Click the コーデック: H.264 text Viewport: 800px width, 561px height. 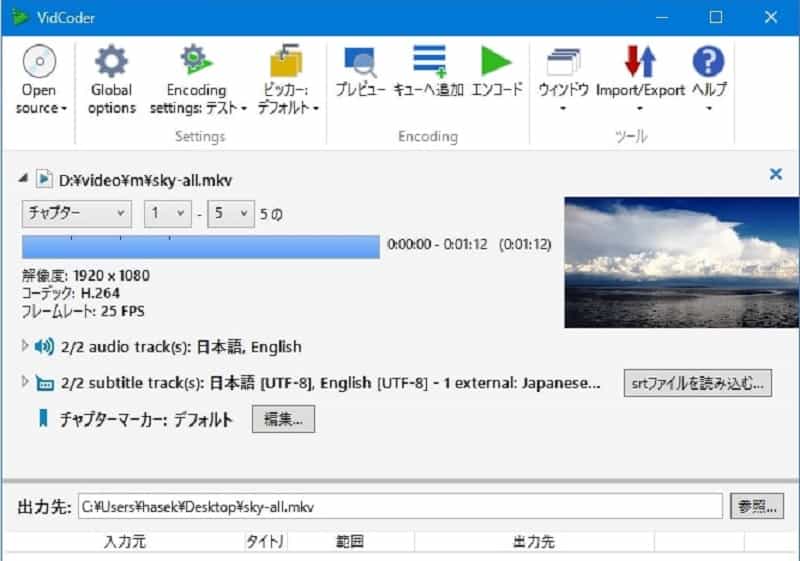pos(71,293)
